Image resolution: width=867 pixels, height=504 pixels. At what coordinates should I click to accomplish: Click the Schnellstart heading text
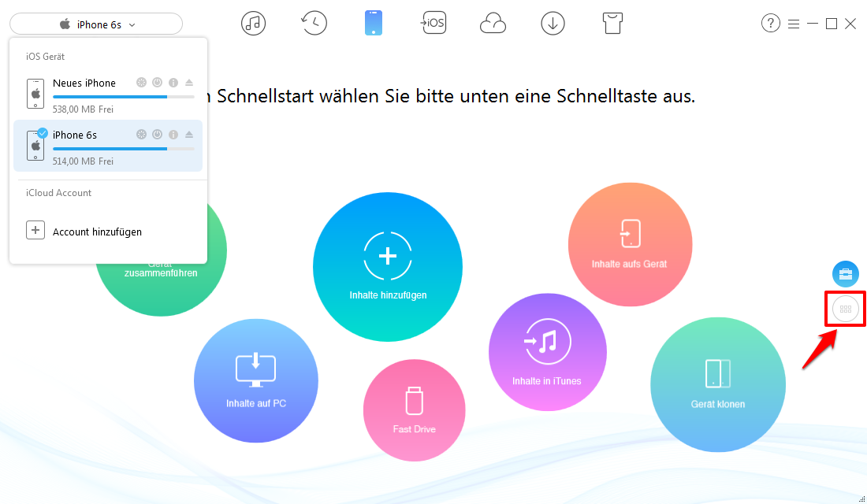coord(451,96)
